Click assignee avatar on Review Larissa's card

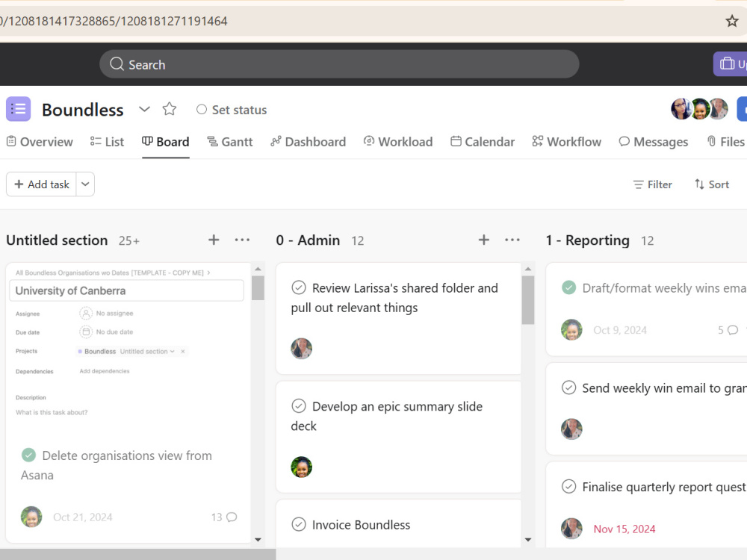point(302,349)
